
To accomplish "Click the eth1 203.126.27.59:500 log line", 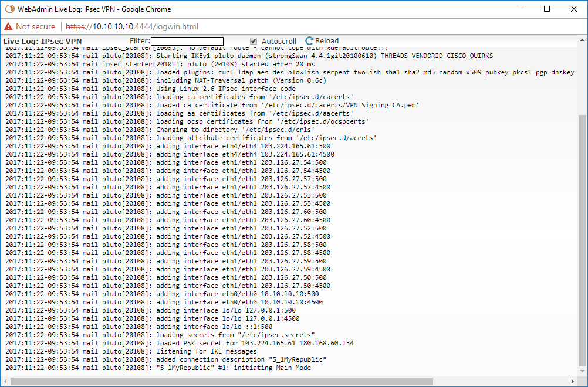I will point(165,262).
